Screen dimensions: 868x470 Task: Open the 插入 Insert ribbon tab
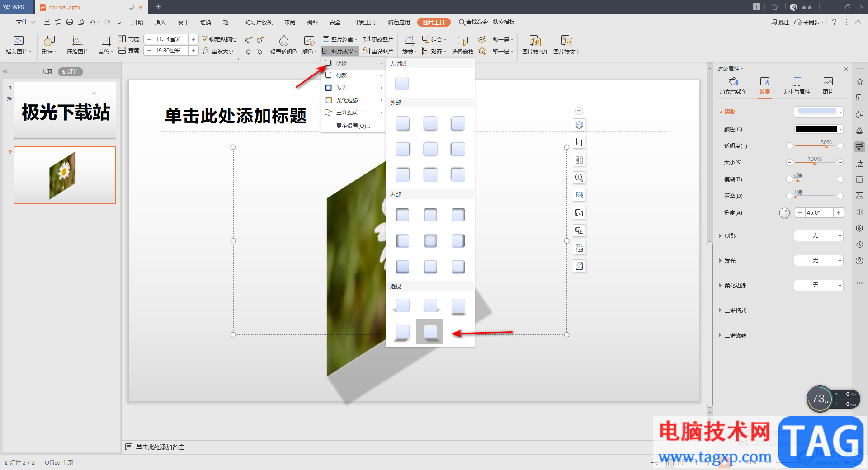pos(160,22)
